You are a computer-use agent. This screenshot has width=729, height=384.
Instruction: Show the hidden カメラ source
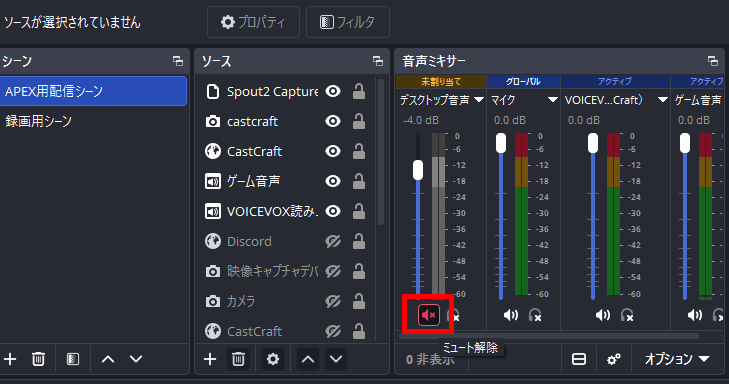(x=333, y=301)
